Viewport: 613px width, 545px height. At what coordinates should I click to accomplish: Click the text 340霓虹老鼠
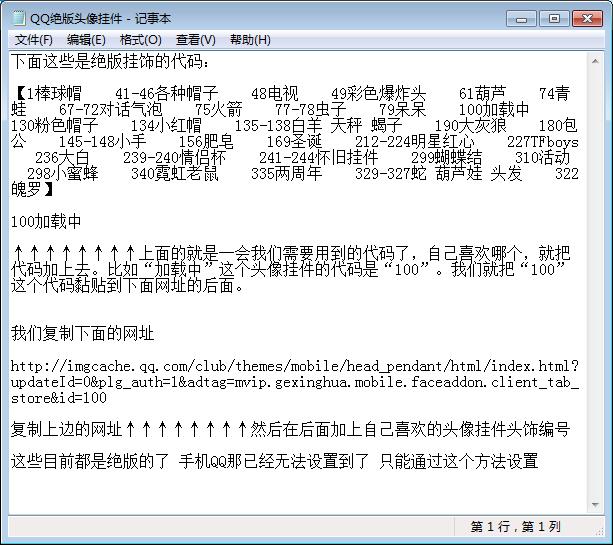(x=175, y=174)
